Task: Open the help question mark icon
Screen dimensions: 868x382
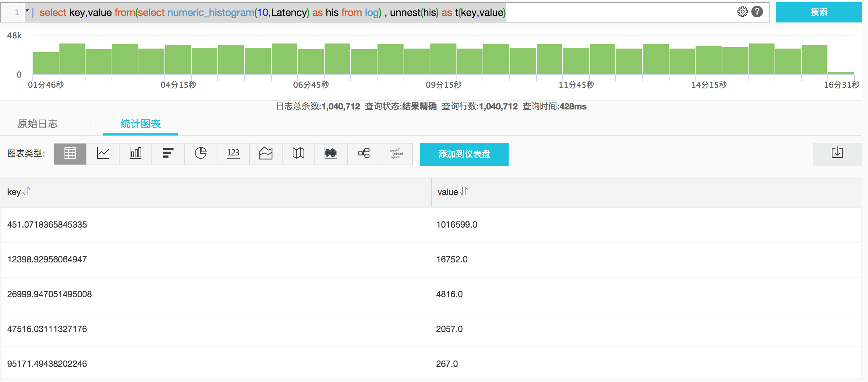Action: click(757, 12)
